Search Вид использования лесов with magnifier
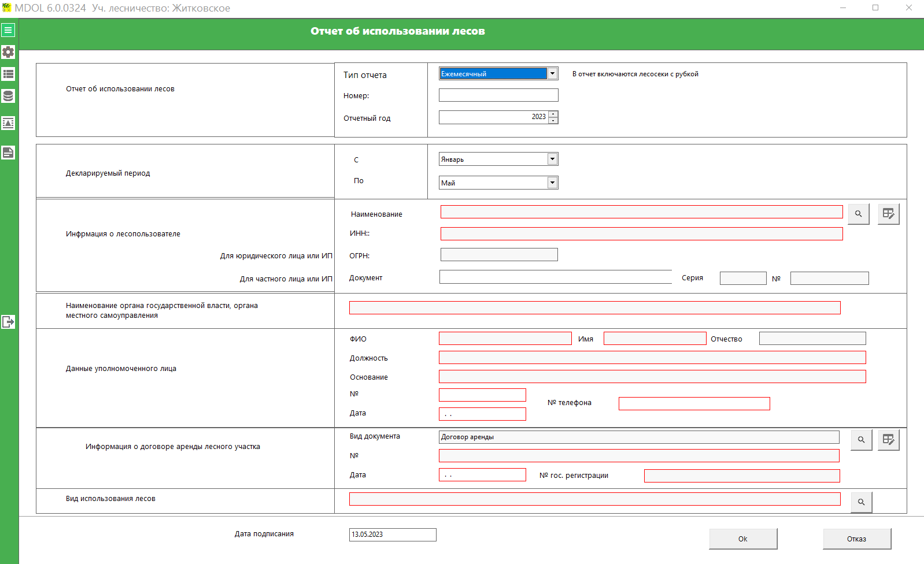Screen dimensions: 924x564 point(862,502)
